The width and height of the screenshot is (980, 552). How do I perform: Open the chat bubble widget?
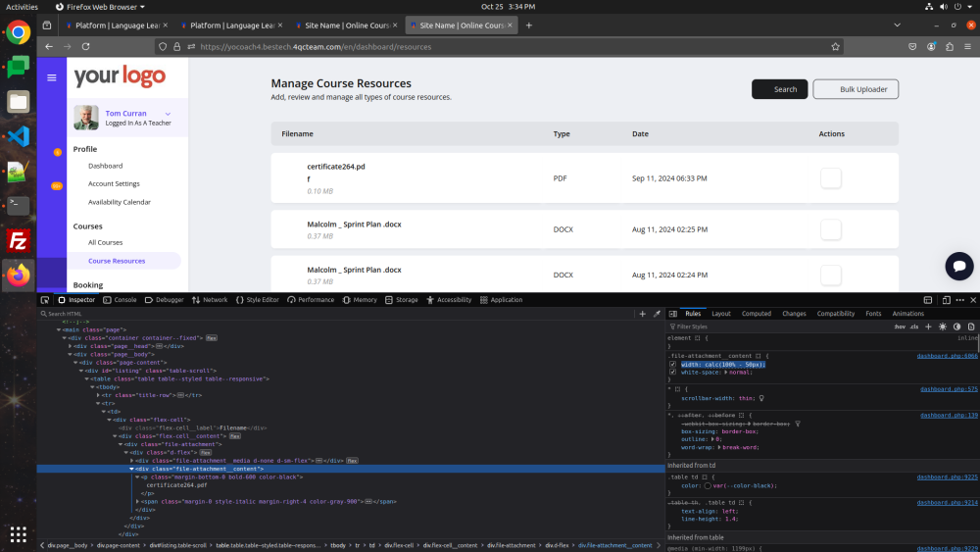(x=959, y=267)
